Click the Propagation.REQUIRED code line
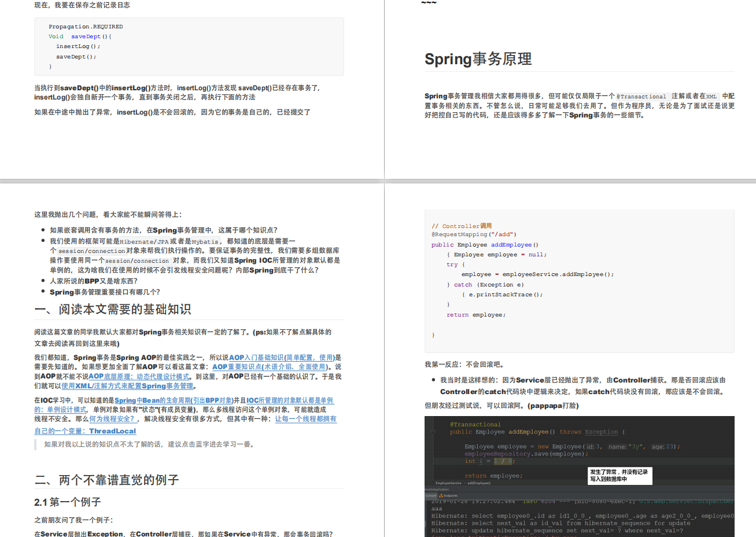This screenshot has width=756, height=537. pos(86,27)
